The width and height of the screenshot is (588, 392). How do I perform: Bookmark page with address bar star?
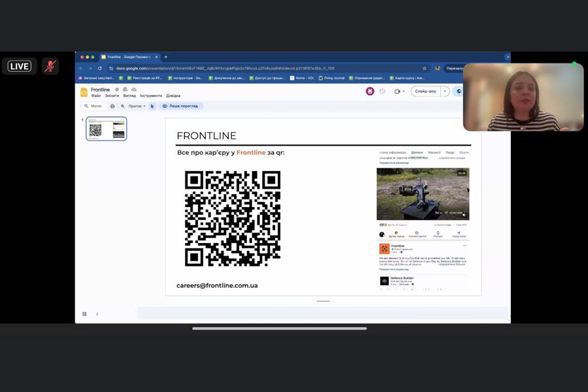pos(425,68)
